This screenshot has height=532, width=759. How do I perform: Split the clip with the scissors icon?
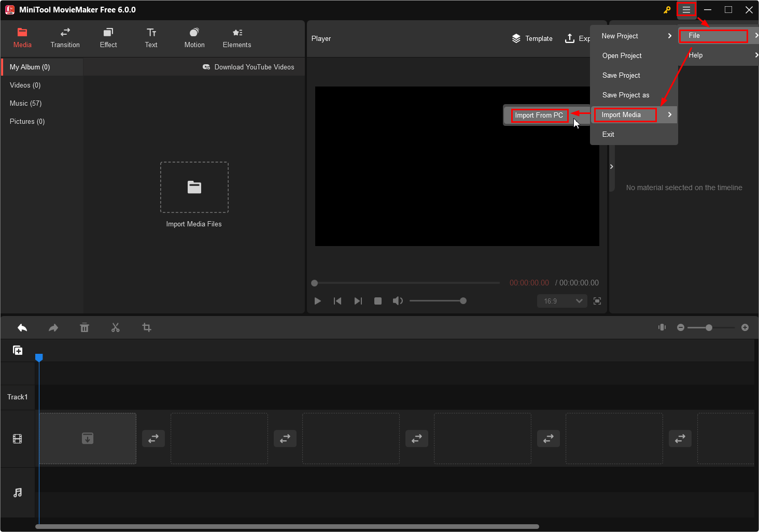116,327
